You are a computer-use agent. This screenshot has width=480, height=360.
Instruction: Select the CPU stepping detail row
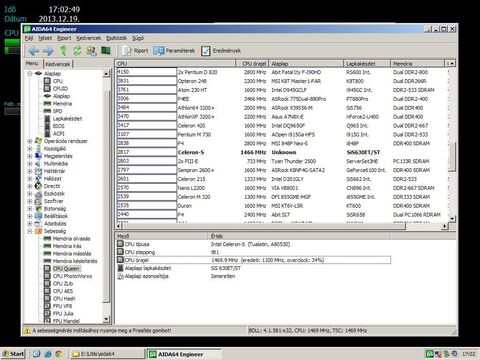(x=253, y=252)
